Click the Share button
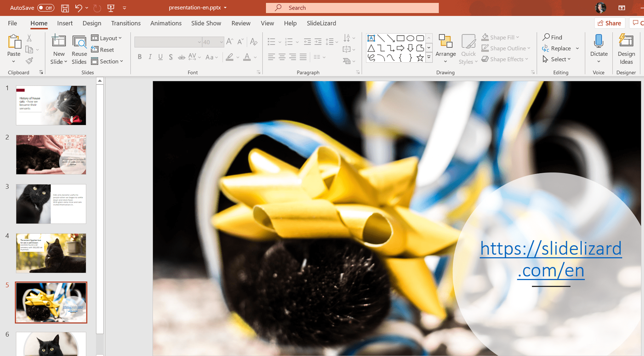The image size is (644, 356). pos(610,23)
